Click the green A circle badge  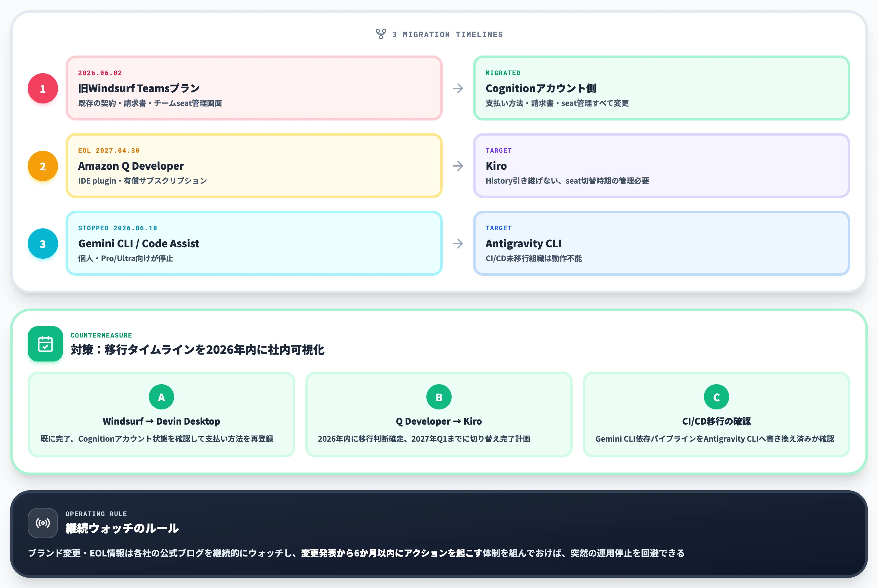(x=161, y=397)
